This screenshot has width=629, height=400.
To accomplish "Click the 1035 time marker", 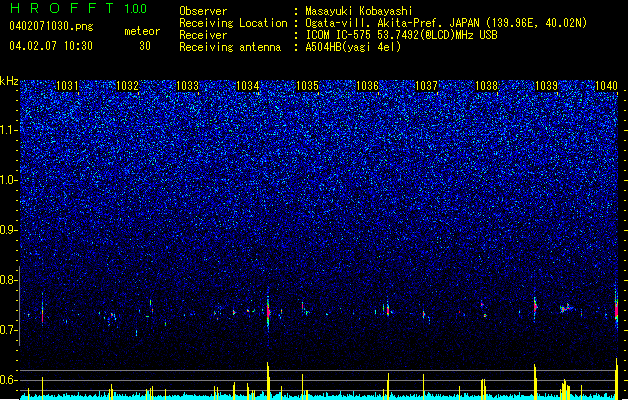I will [x=307, y=86].
